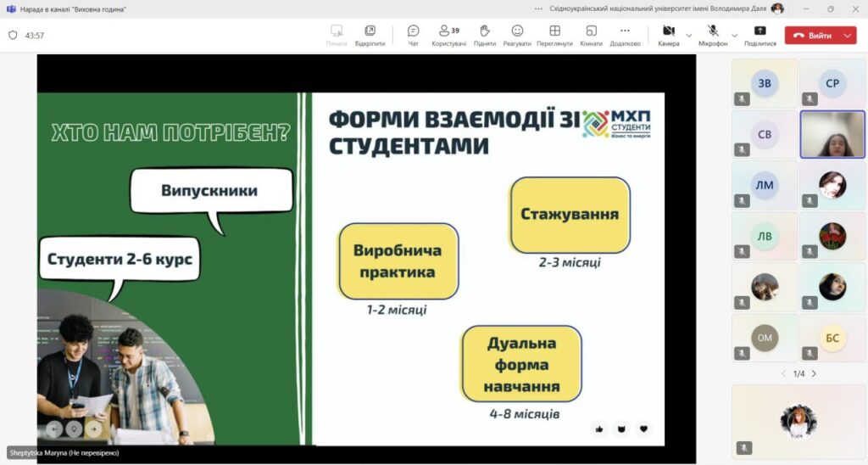868x465 pixels.
Task: Select the ЗВ participant tile
Action: (765, 83)
